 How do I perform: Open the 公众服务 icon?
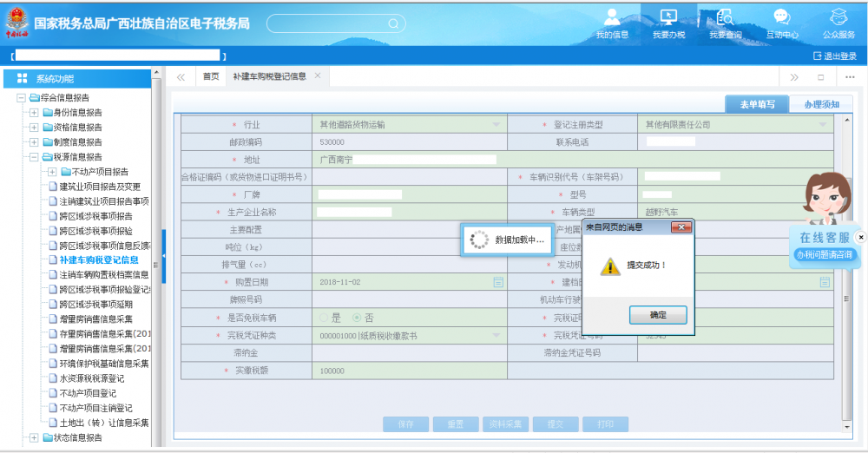[x=838, y=22]
